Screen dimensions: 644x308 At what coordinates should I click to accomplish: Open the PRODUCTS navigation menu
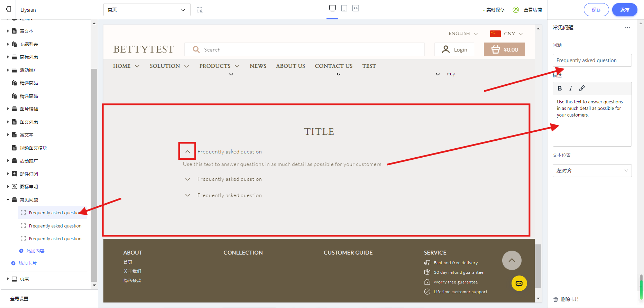[x=219, y=66]
